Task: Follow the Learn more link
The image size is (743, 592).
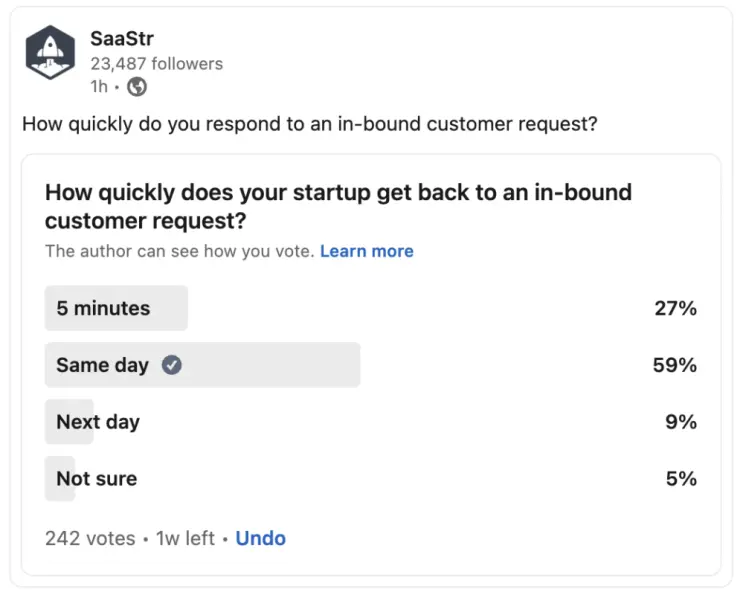Action: 367,251
